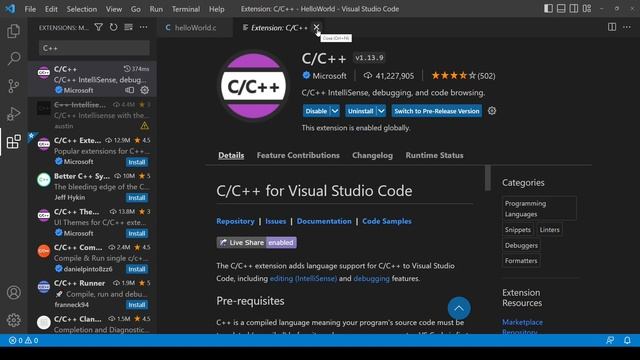Select the Runtime Status tab

(434, 156)
